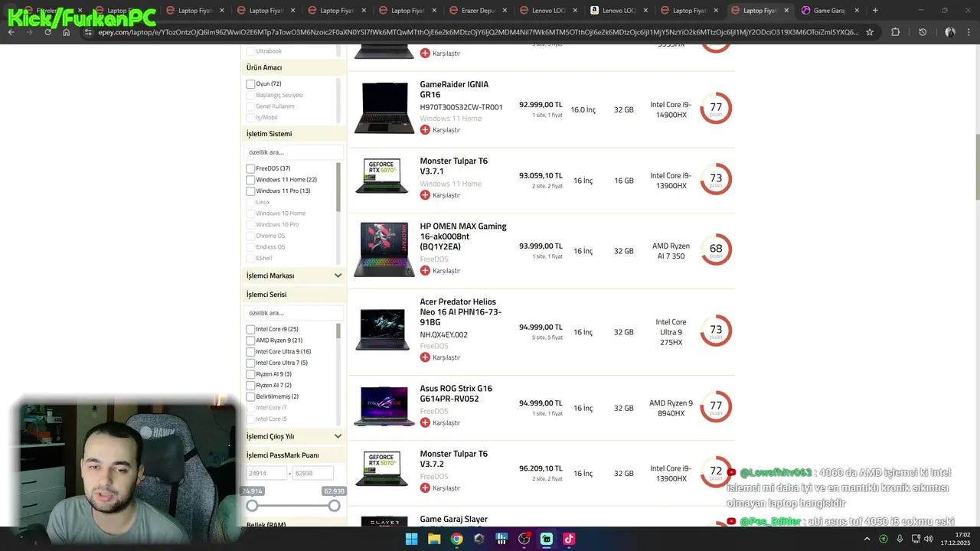The image size is (980, 551).
Task: Click the Asus ROG Strix G16 laptop thumbnail
Action: coord(384,406)
